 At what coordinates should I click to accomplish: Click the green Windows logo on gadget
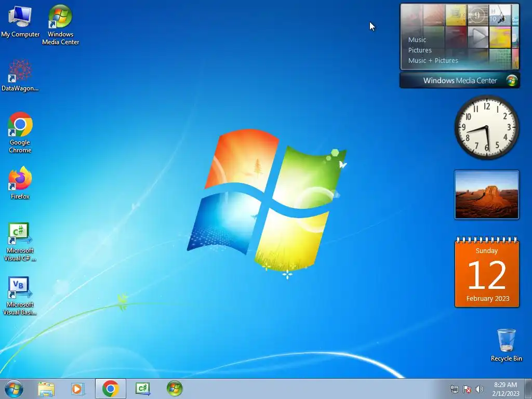coord(512,81)
